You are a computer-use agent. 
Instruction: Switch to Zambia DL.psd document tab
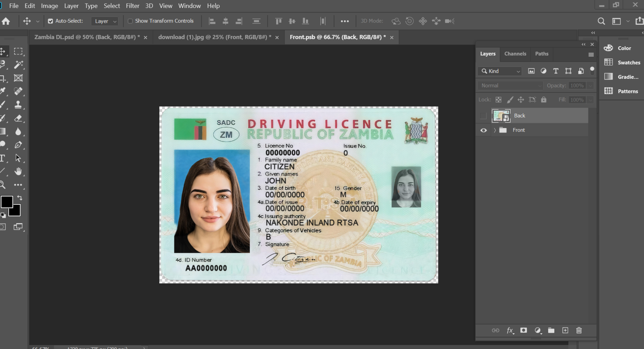pos(87,37)
